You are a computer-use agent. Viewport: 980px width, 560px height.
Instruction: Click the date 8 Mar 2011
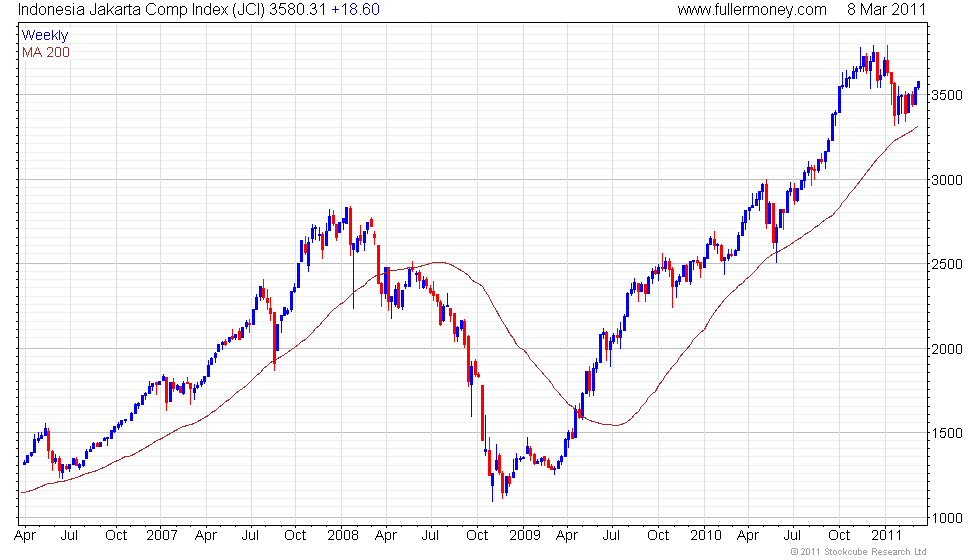[886, 9]
